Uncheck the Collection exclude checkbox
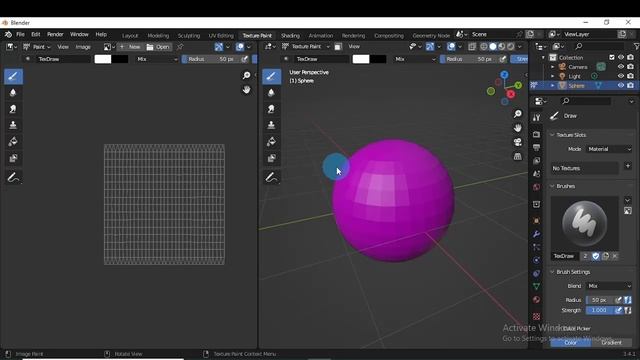The height and width of the screenshot is (360, 640). (611, 58)
